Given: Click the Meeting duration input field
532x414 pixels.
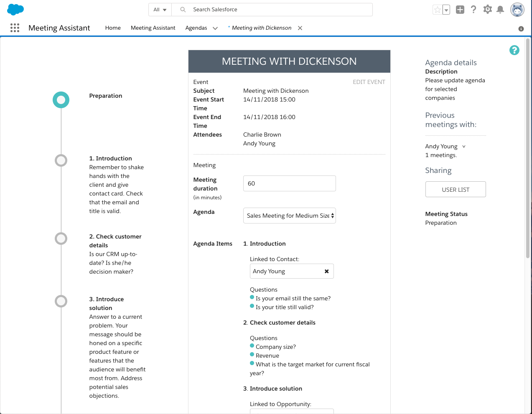Looking at the screenshot, I should click(290, 183).
